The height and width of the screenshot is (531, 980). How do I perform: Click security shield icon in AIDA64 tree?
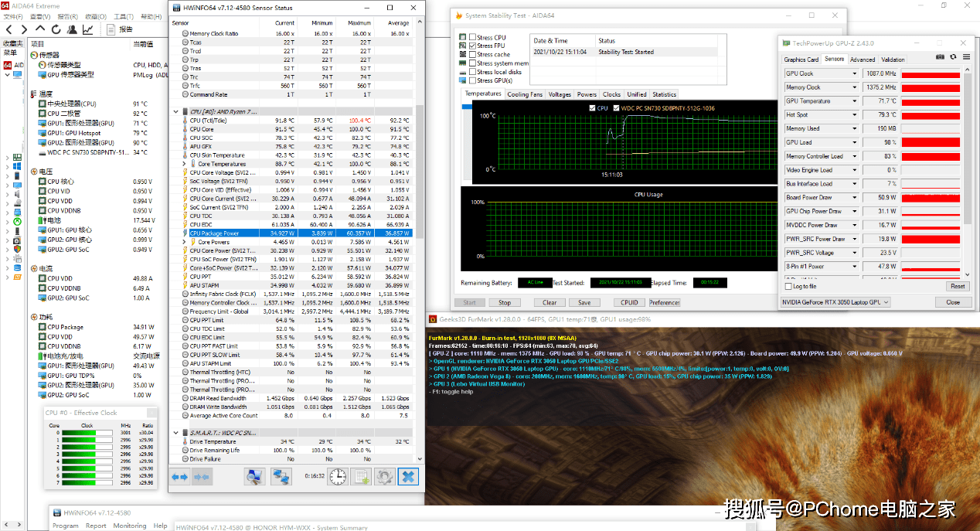pyautogui.click(x=17, y=249)
